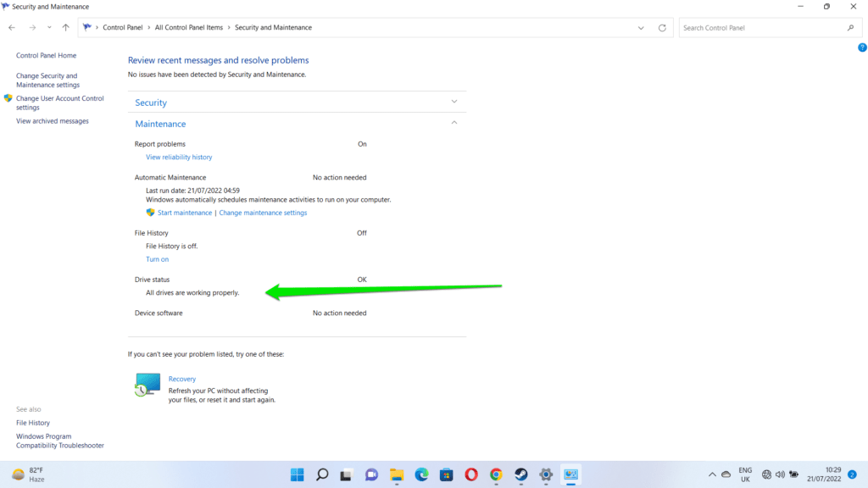
Task: Open the Opera browser icon
Action: tap(470, 474)
